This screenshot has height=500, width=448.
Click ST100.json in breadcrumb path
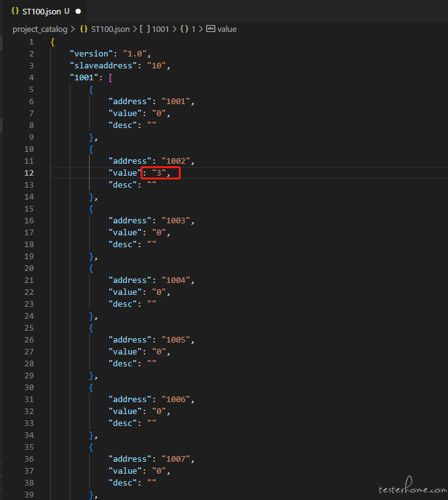tap(110, 29)
